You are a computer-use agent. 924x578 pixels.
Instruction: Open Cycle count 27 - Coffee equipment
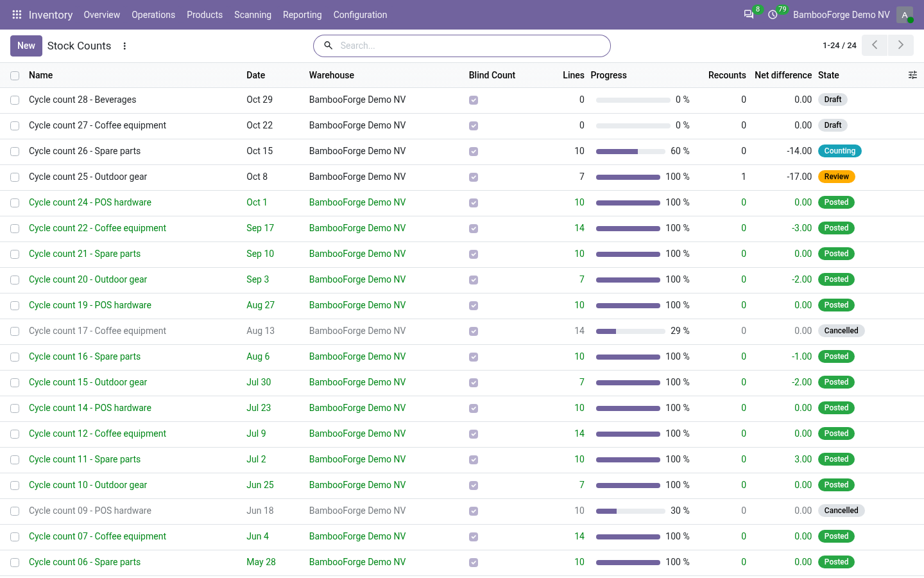pos(98,125)
